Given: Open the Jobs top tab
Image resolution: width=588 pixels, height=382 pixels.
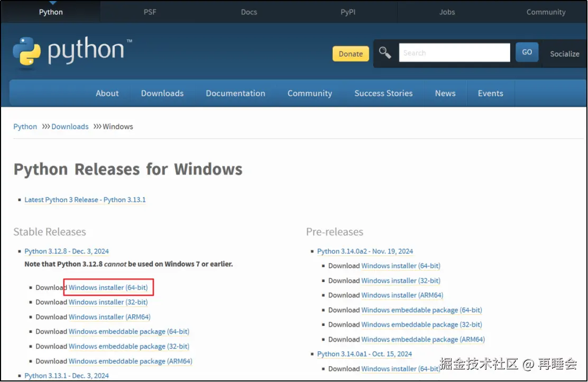Looking at the screenshot, I should [x=447, y=12].
